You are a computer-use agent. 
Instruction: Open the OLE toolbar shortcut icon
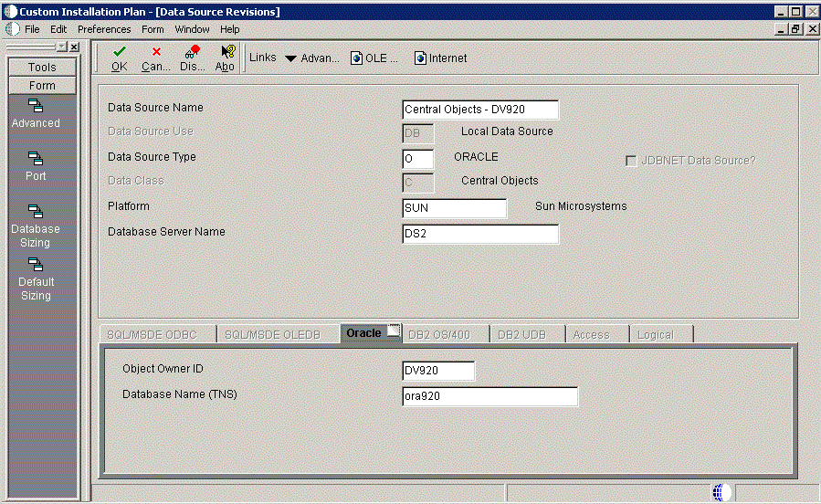(356, 58)
